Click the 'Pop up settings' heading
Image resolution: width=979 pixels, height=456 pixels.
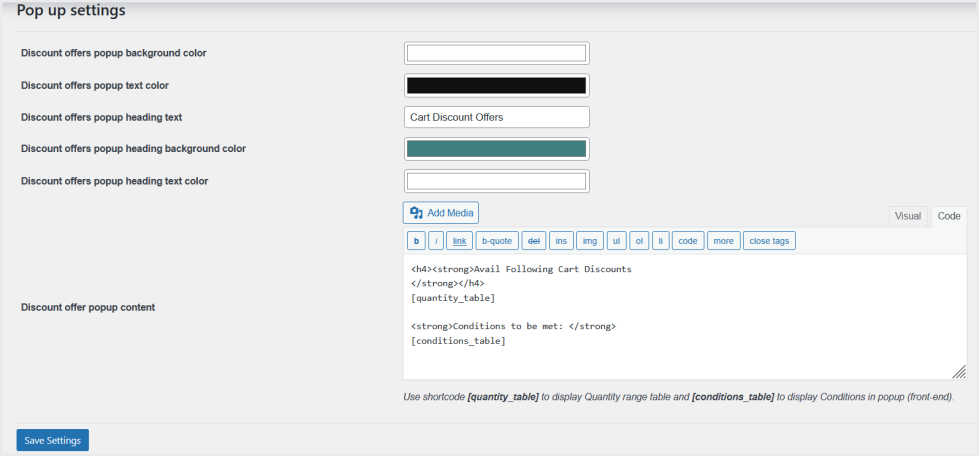click(71, 11)
